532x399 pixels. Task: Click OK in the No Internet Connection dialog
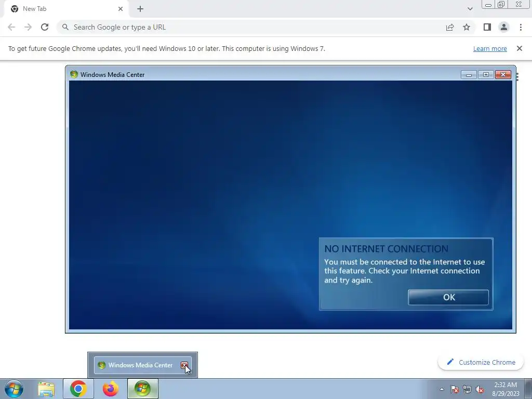pos(448,297)
